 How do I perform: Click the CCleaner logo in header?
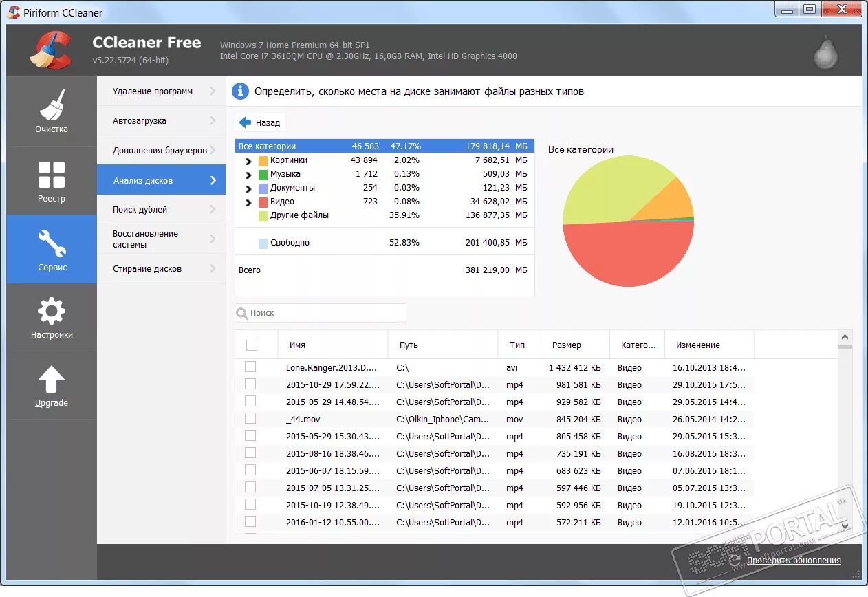[x=51, y=50]
